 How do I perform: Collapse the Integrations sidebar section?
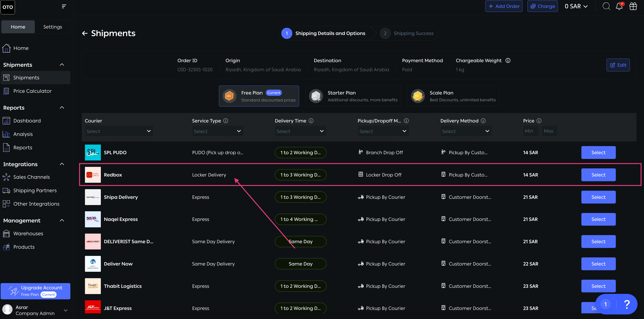(x=62, y=164)
